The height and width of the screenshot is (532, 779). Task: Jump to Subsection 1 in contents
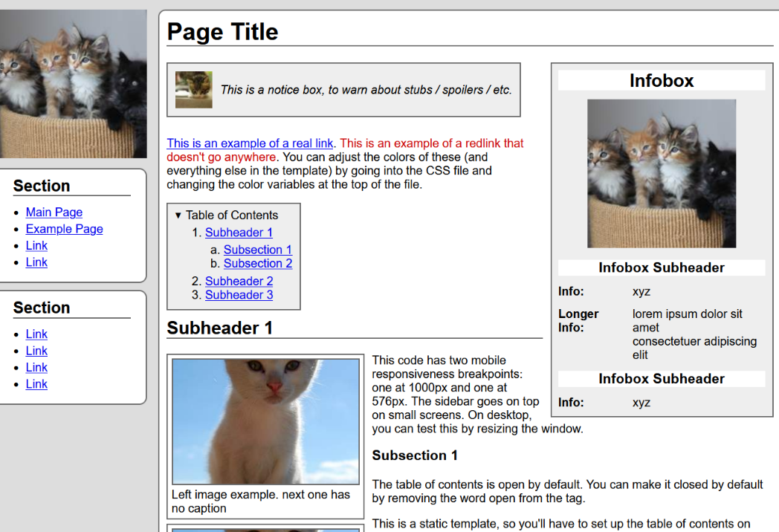click(x=258, y=250)
